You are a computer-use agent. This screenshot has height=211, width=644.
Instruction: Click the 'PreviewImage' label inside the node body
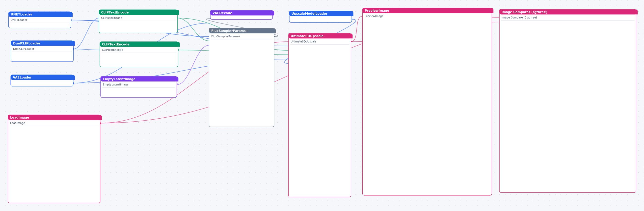374,16
